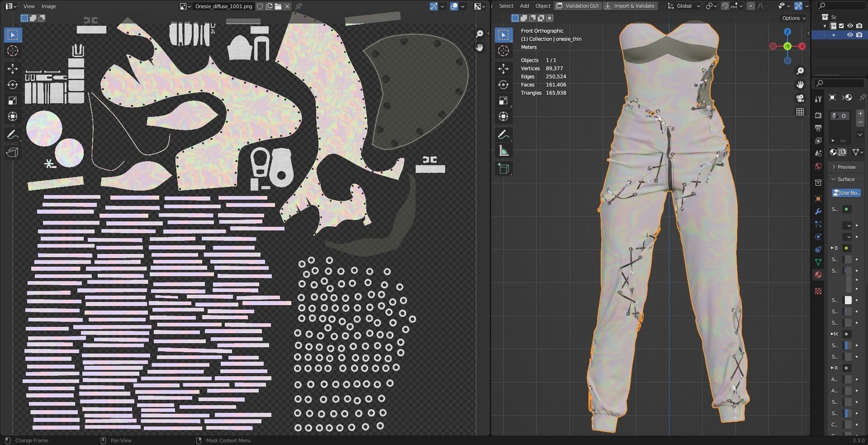Open the Material properties tab

(818, 275)
